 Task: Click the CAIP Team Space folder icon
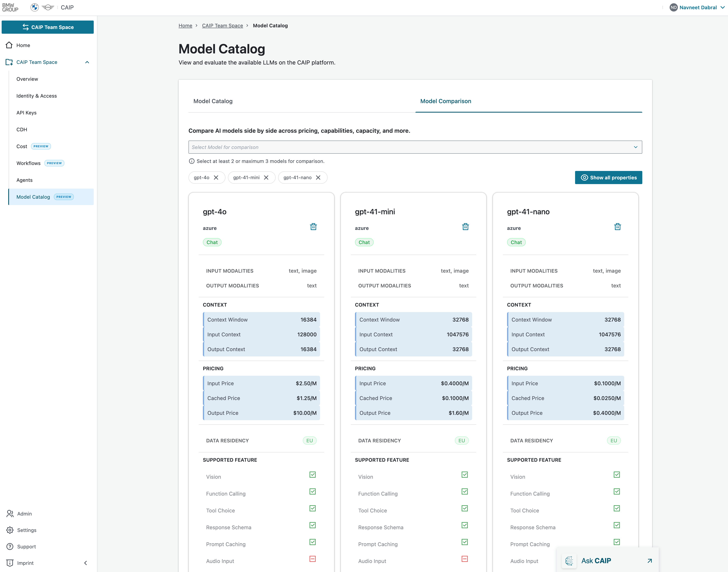point(9,62)
